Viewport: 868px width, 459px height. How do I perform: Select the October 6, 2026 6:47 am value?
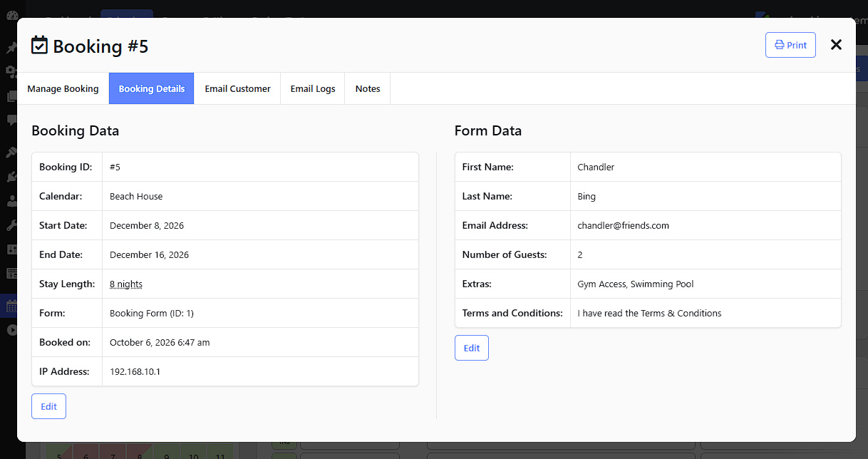(160, 342)
